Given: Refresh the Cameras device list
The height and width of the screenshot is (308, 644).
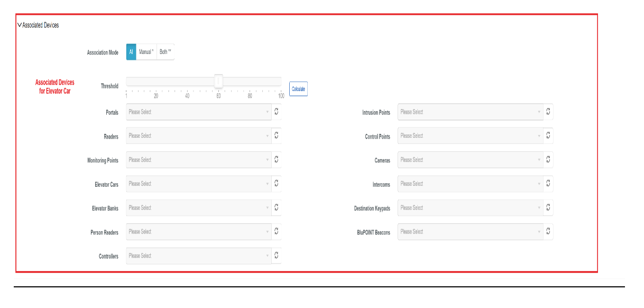Looking at the screenshot, I should pos(548,160).
